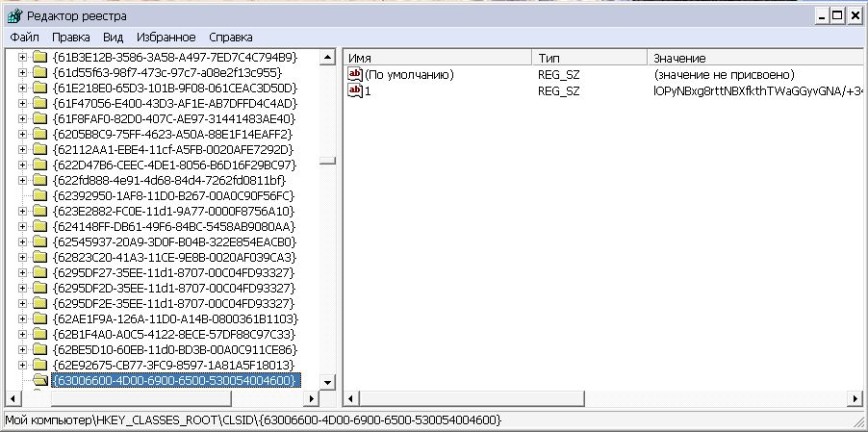Screen dimensions: 868x432
Task: Select the {622fd888-4e91-4d68-84d4-7262fd0811bf} key
Action: (x=168, y=180)
